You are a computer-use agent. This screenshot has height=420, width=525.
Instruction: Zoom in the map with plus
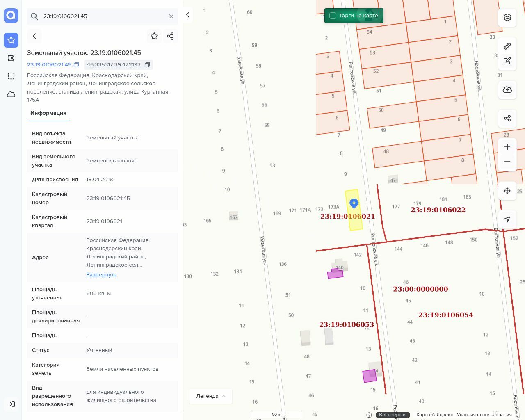coord(507,147)
